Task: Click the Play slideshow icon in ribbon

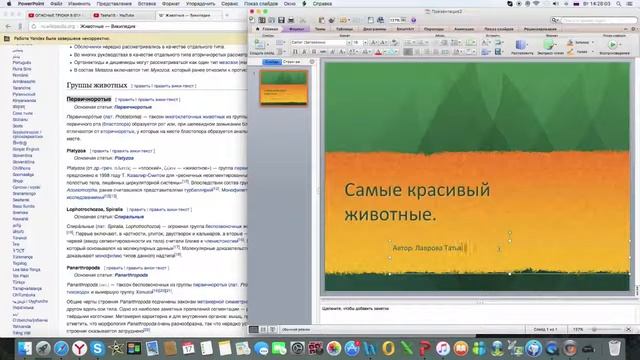Action: pos(612,44)
